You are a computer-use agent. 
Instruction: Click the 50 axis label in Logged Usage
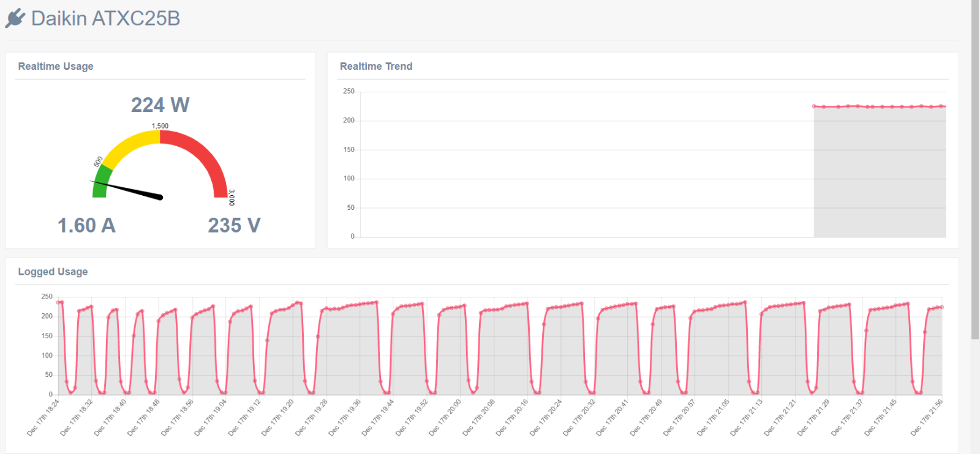(49, 374)
